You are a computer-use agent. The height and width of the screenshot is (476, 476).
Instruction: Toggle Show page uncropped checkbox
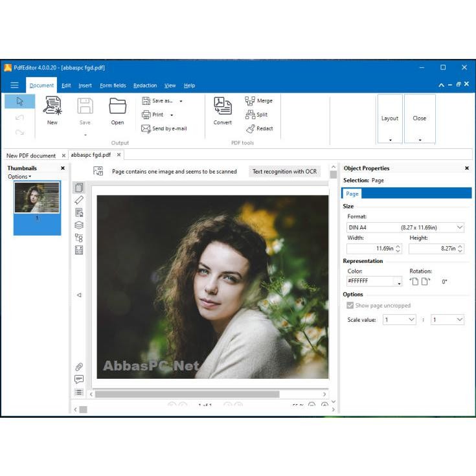[350, 305]
